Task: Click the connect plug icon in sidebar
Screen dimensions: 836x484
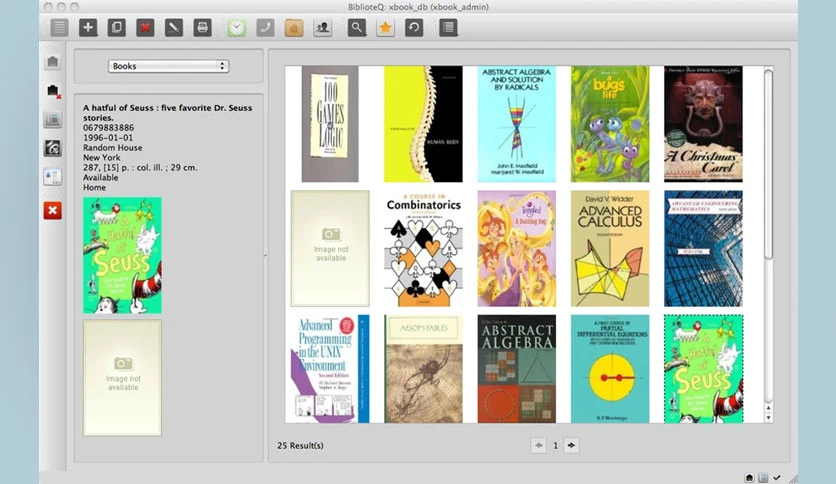Action: 52,62
